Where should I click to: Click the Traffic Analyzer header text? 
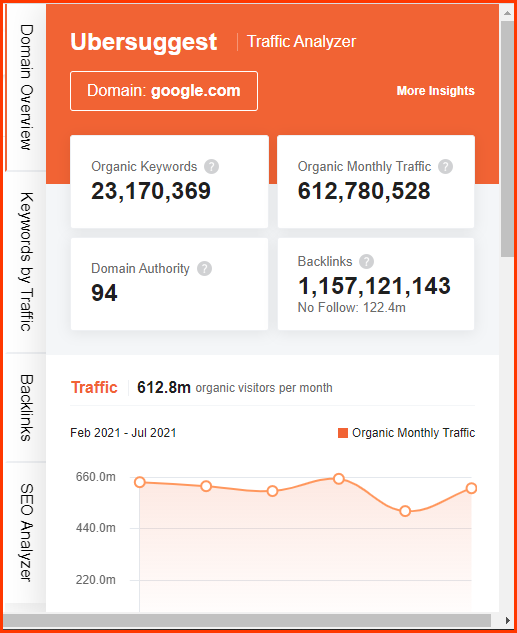(x=301, y=42)
